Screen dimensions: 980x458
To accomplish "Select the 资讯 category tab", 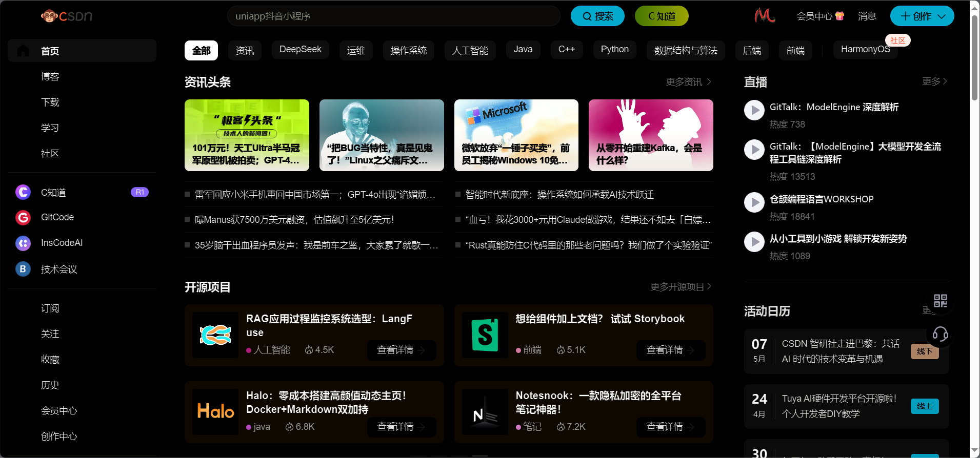I will 245,50.
